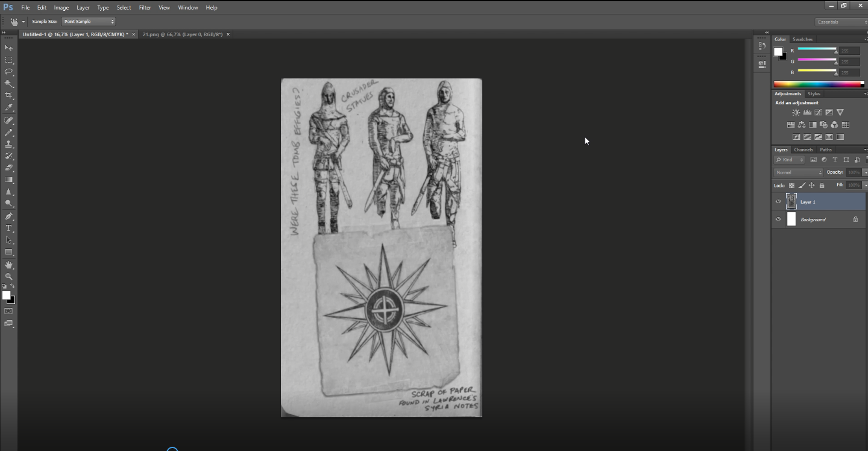Select the Clone Stamp tool
Screen dimensions: 868x451
tap(8, 143)
